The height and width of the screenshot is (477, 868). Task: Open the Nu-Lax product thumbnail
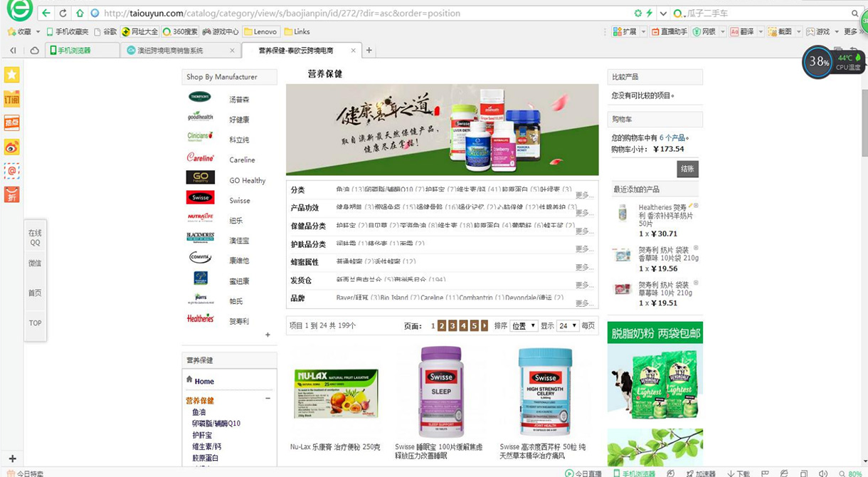coord(337,393)
